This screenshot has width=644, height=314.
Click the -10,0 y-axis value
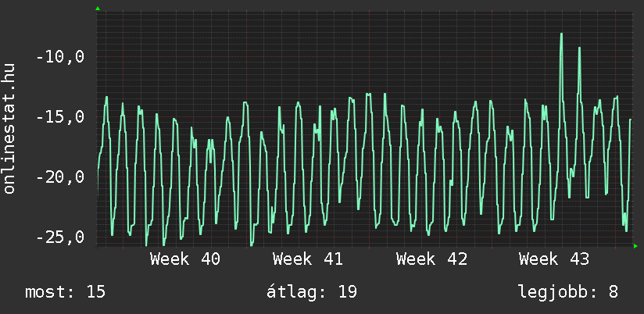tap(60, 57)
